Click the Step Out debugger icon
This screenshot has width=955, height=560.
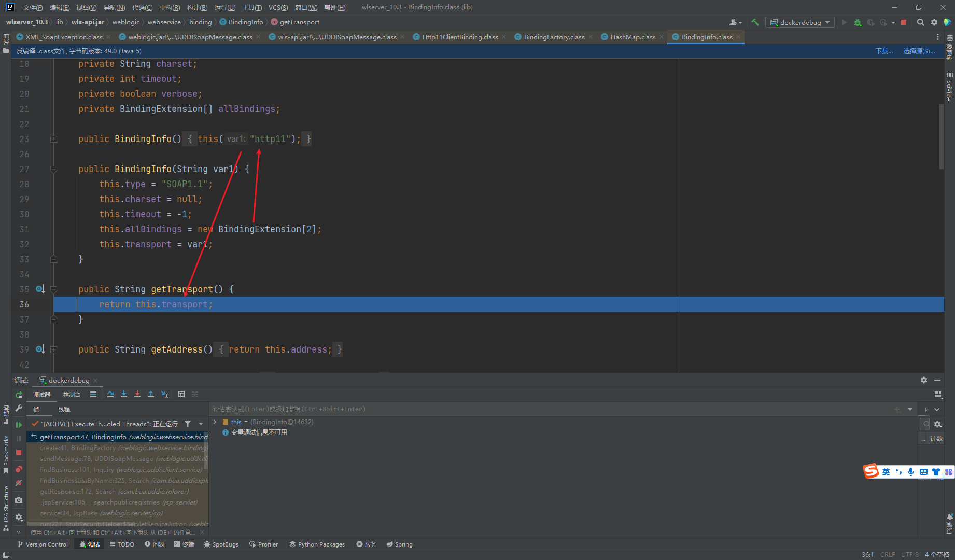point(151,394)
